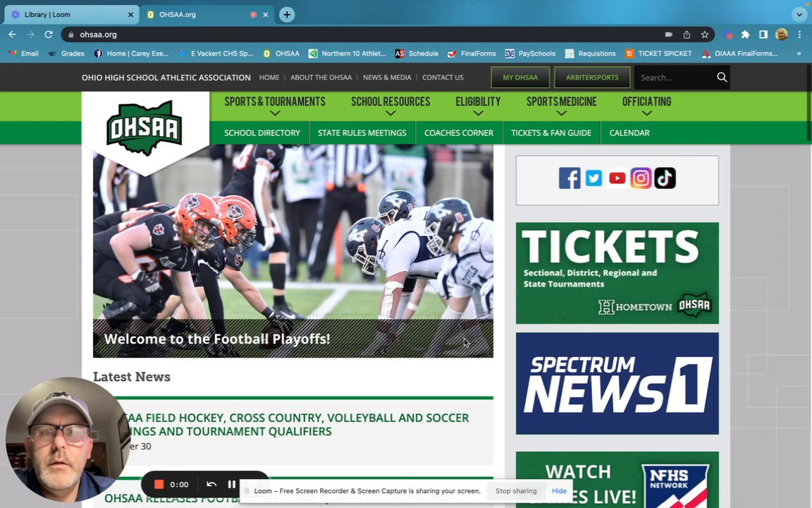Expand the School Resources menu
This screenshot has width=812, height=508.
tap(390, 107)
